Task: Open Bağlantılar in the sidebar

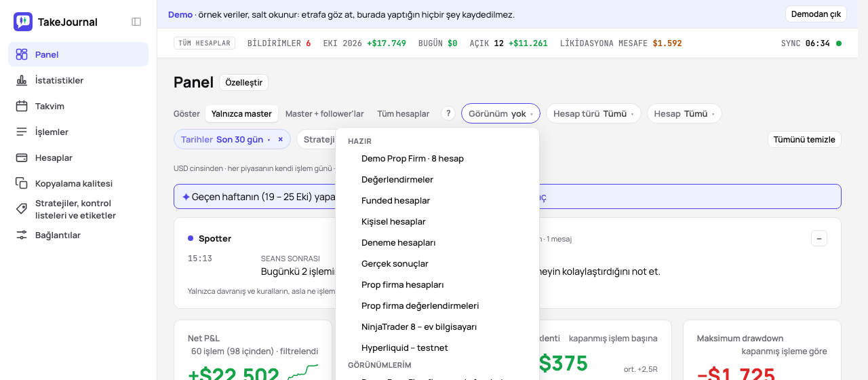Action: pos(78,235)
